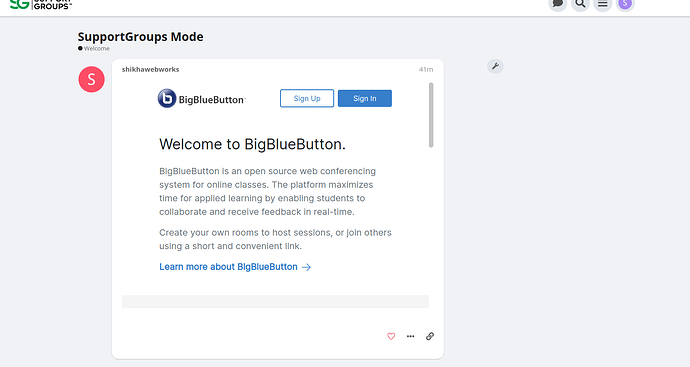Image resolution: width=690 pixels, height=367 pixels.
Task: Click the Sign Up button
Action: (x=307, y=99)
